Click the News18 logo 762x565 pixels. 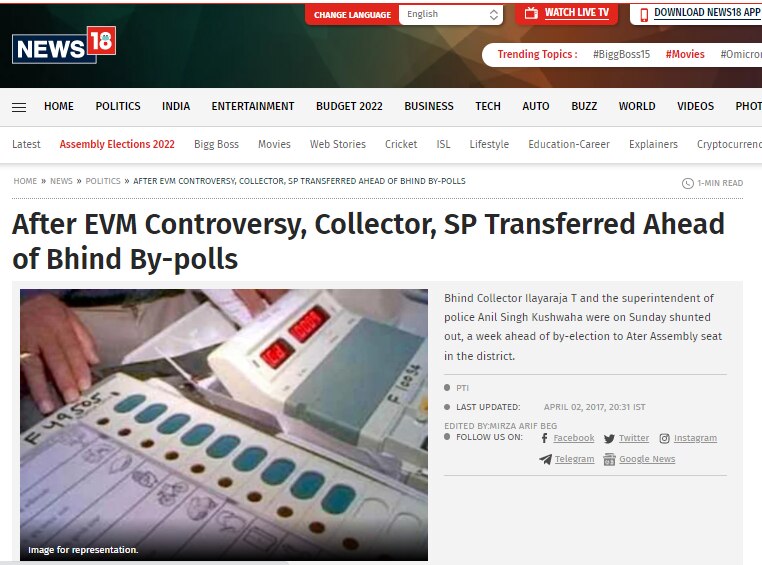pyautogui.click(x=64, y=45)
